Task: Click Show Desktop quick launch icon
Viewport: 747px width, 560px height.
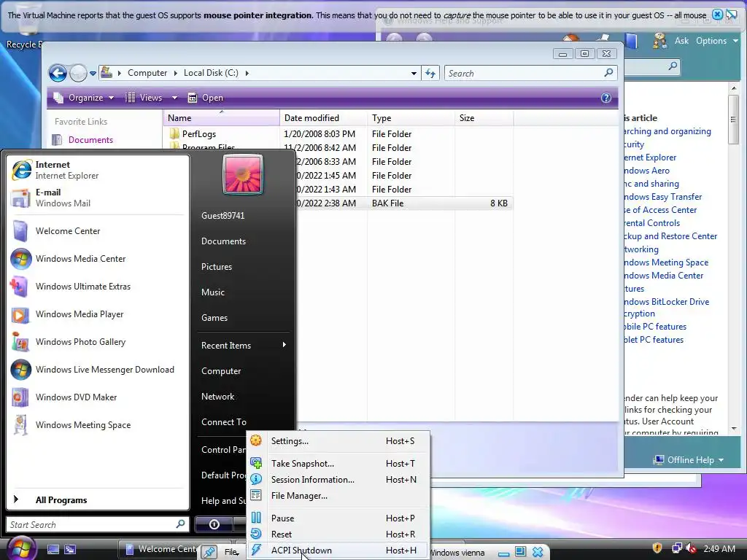Action: tap(53, 550)
